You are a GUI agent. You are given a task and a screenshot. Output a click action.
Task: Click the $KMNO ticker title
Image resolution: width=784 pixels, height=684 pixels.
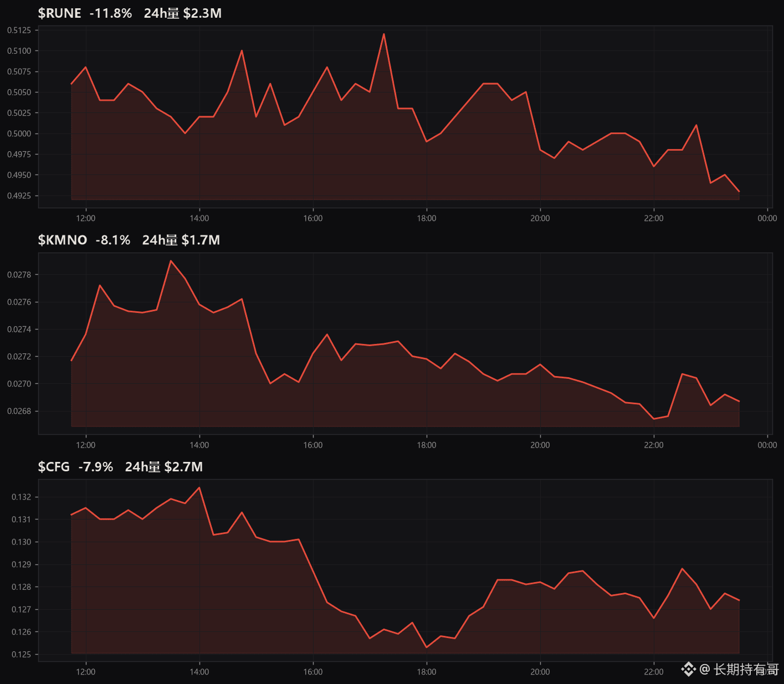click(63, 240)
